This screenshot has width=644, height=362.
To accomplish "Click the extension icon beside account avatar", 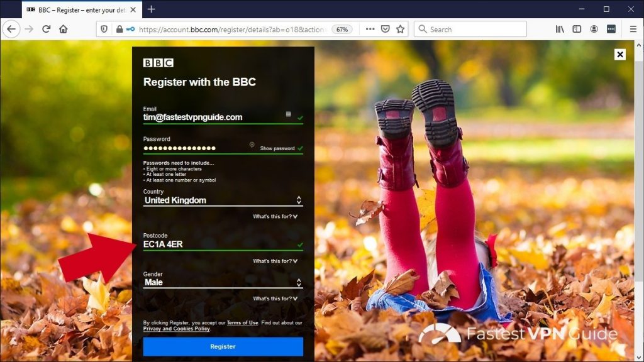I will click(x=611, y=29).
